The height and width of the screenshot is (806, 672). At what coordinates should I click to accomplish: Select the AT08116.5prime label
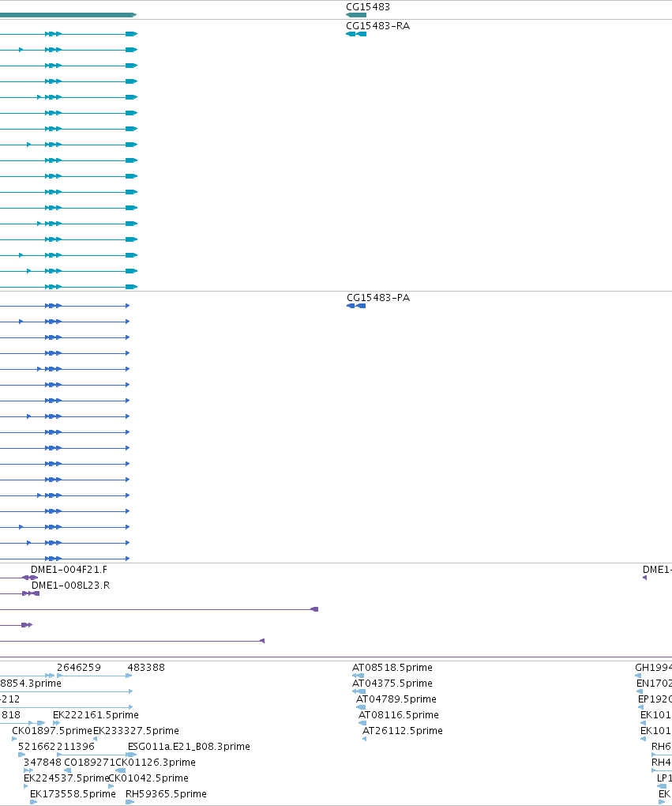(x=399, y=715)
